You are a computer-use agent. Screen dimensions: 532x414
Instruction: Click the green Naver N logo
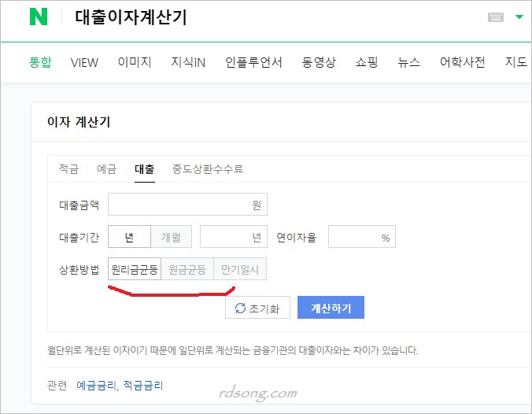point(38,17)
